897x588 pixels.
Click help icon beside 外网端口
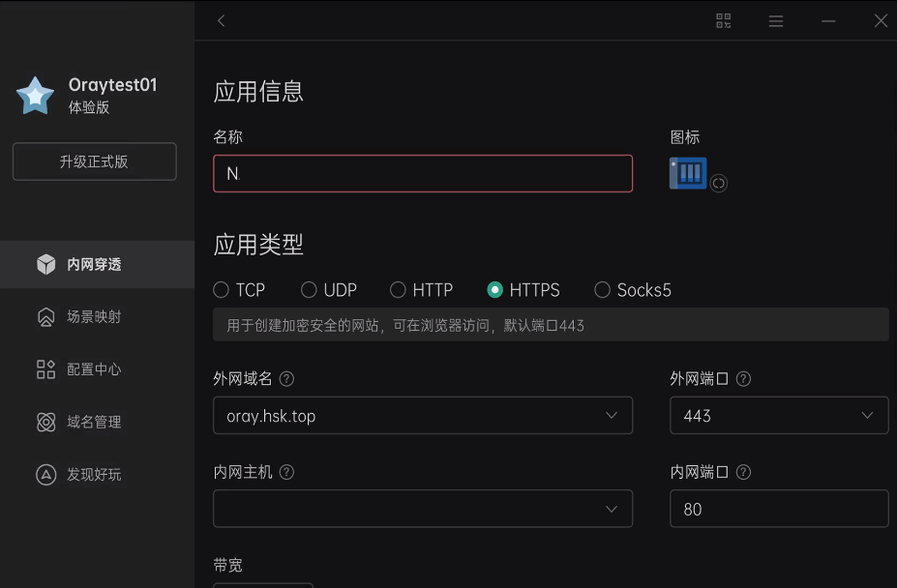coord(743,379)
